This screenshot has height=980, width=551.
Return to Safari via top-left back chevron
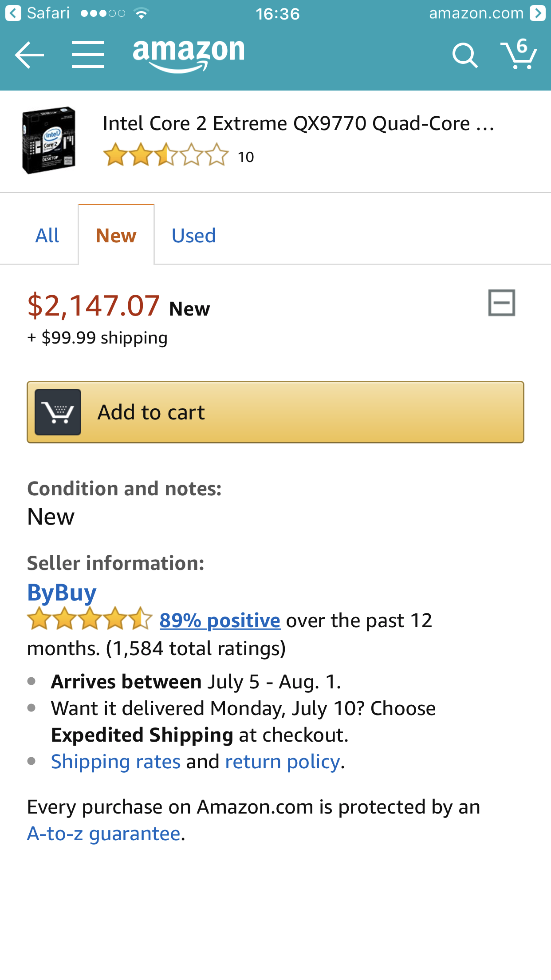click(13, 13)
